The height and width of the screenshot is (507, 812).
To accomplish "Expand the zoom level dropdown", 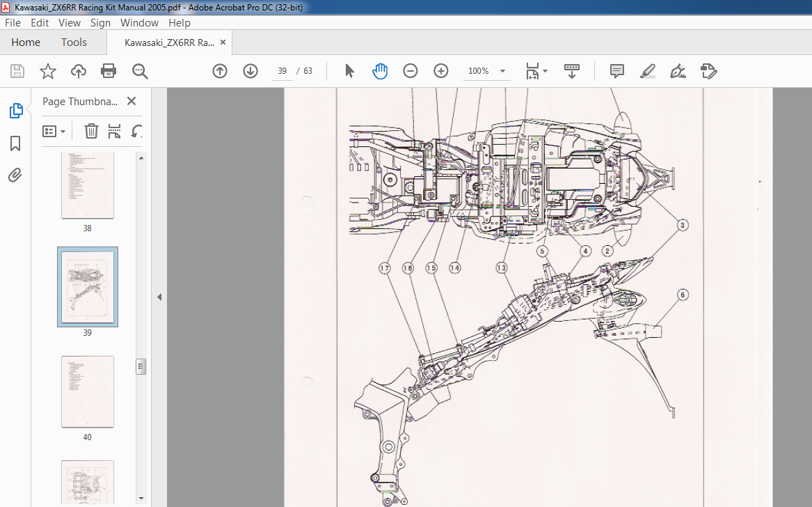I will click(502, 71).
